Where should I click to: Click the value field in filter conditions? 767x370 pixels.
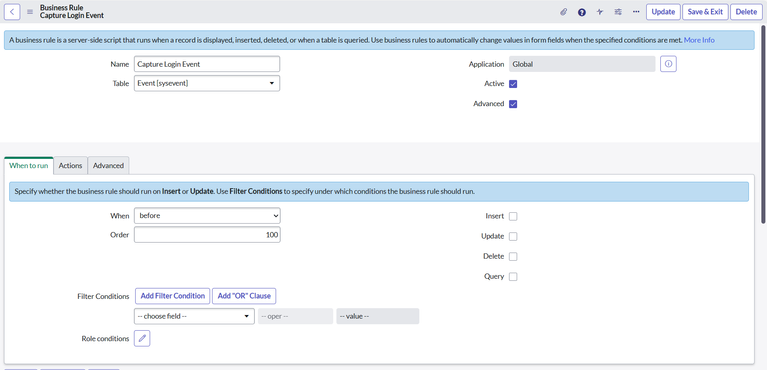378,316
